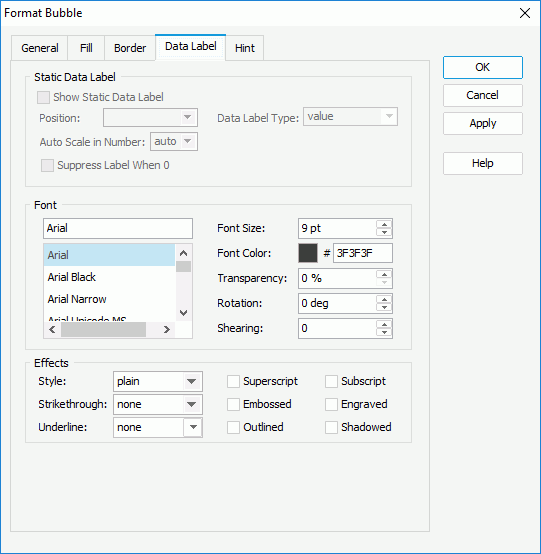Enable the Superscript effect
Screen dimensions: 541x554
pyautogui.click(x=233, y=382)
